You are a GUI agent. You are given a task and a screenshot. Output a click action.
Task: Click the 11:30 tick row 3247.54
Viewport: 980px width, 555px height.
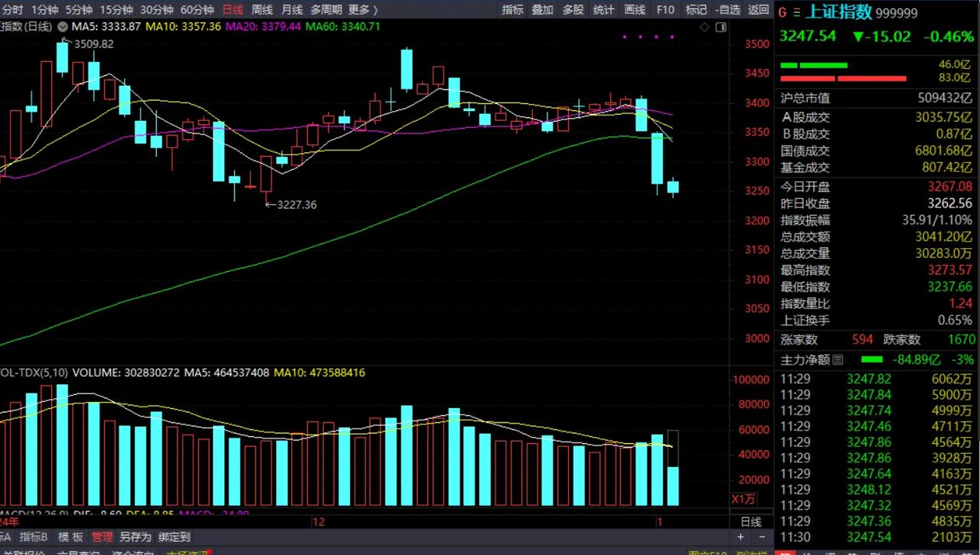[877, 537]
